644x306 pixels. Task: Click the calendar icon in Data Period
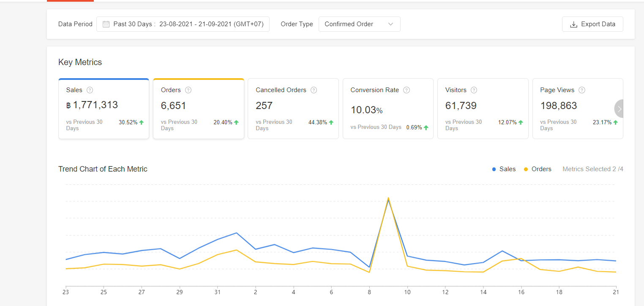[106, 24]
